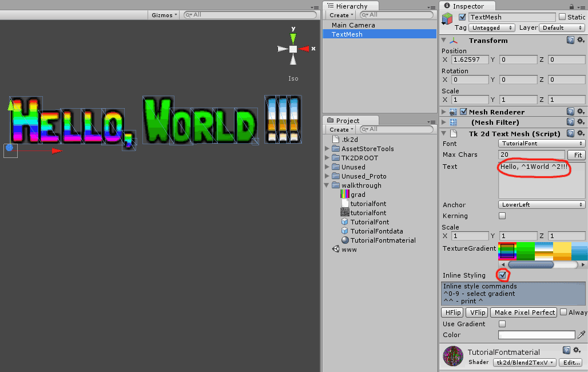Image resolution: width=588 pixels, height=372 pixels.
Task: Open TutorialFontmaterial help icon
Action: 566,350
